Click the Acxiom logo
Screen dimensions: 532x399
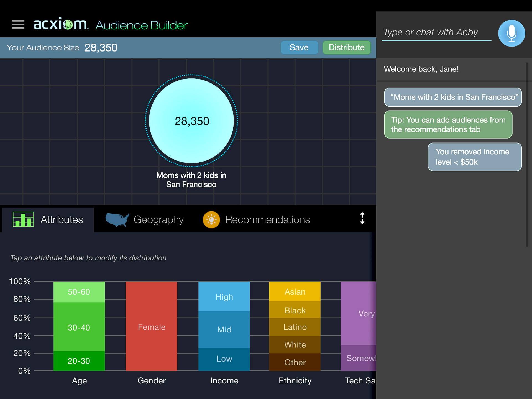(x=61, y=24)
